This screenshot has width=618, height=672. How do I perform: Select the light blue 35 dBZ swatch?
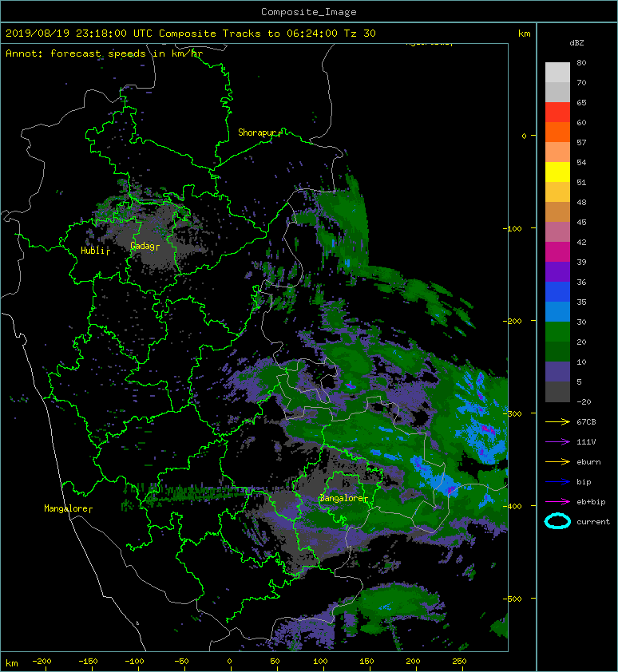(557, 311)
